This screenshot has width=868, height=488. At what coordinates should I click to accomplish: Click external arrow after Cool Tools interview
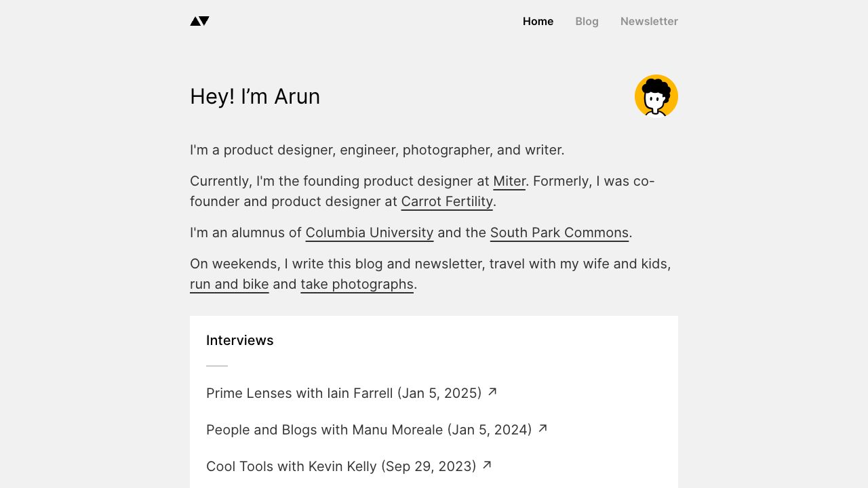click(487, 465)
